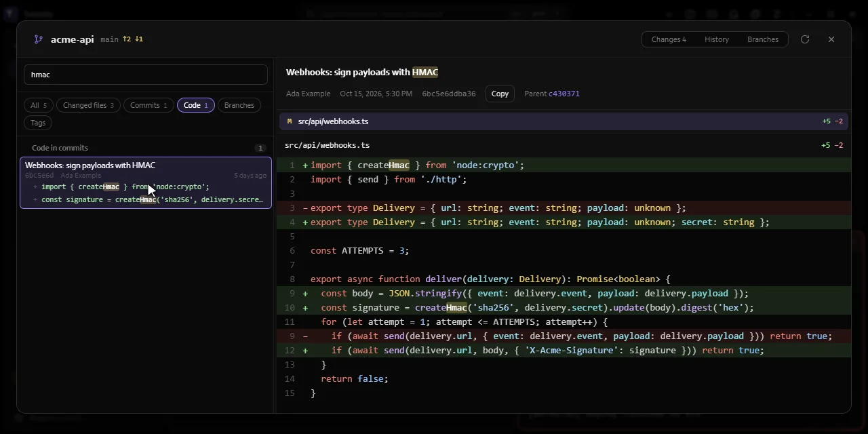Open parent commit c430371 link
Screen dimensions: 868x434
point(564,94)
